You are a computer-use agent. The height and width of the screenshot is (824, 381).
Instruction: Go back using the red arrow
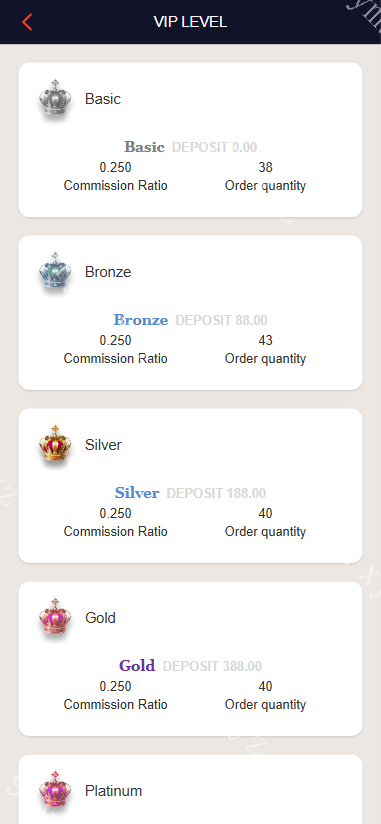point(27,22)
